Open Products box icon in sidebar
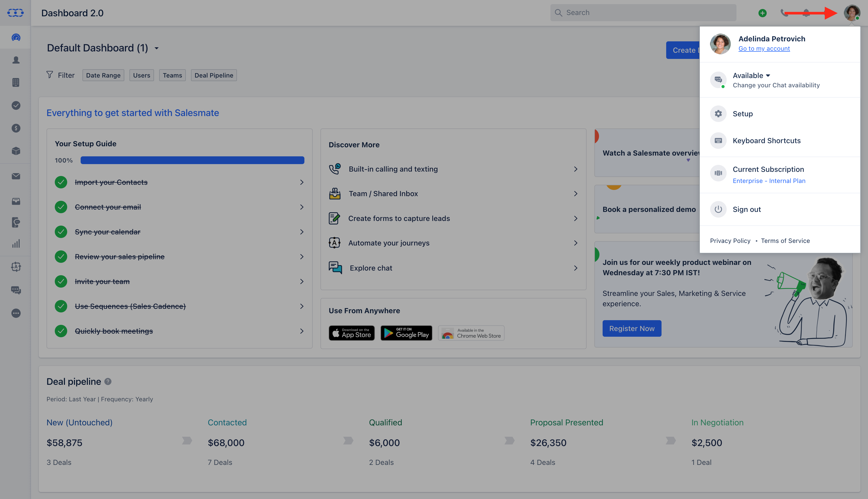Viewport: 868px width, 499px height. tap(16, 151)
